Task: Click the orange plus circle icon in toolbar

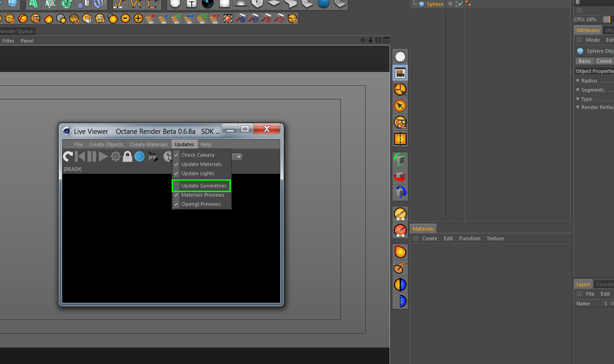Action: point(138,19)
